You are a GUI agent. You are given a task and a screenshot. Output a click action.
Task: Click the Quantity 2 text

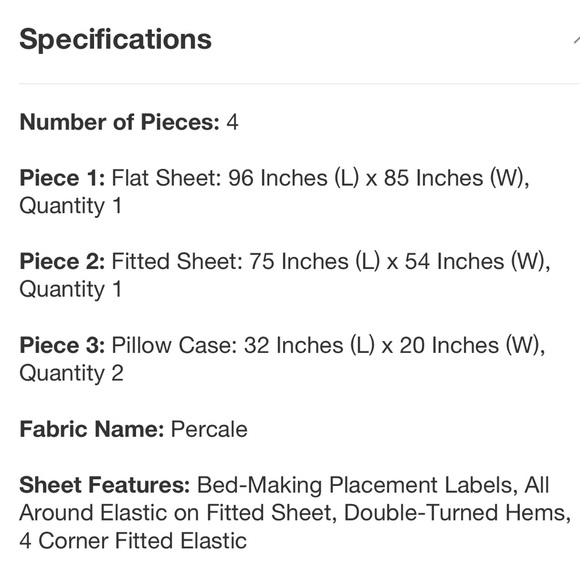coord(71,374)
